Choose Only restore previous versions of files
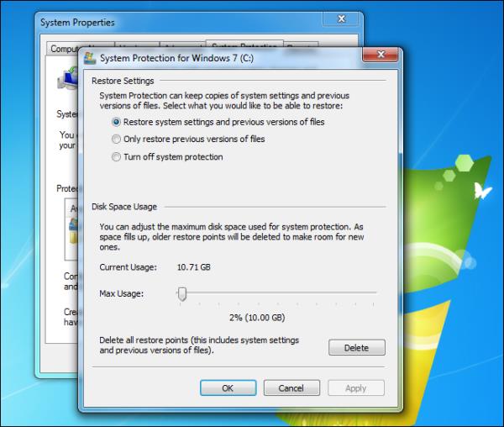Image resolution: width=504 pixels, height=427 pixels. click(x=116, y=139)
